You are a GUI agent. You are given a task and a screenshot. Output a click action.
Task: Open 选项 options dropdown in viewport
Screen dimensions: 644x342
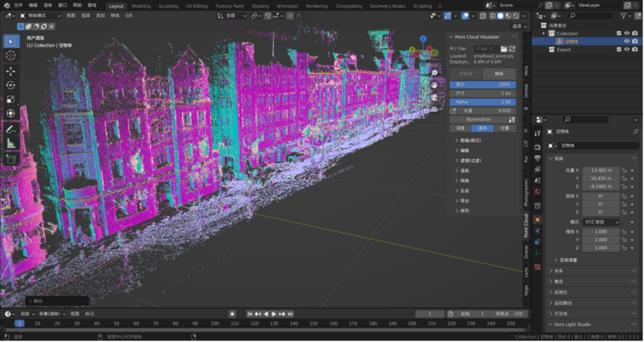tap(519, 26)
